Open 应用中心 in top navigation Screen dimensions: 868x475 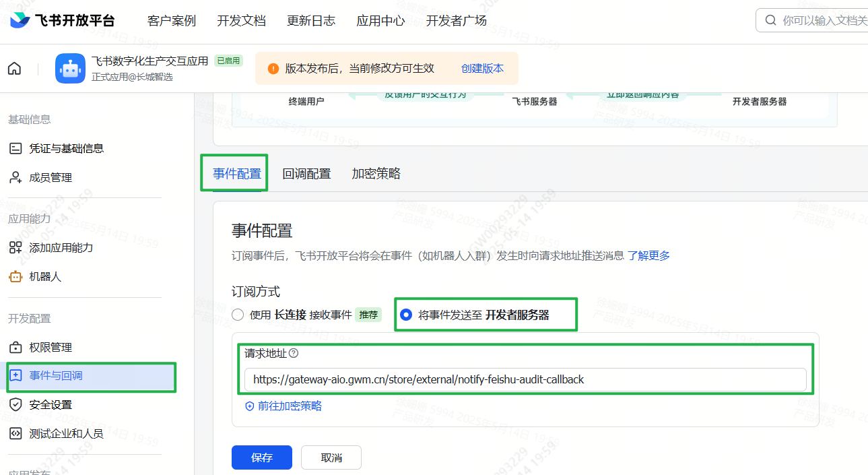(380, 21)
